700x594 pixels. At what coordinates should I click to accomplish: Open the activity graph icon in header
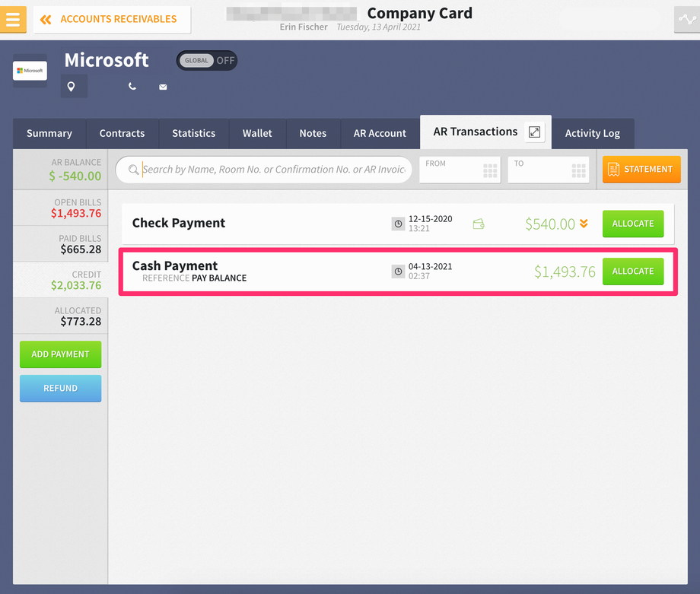pos(686,19)
